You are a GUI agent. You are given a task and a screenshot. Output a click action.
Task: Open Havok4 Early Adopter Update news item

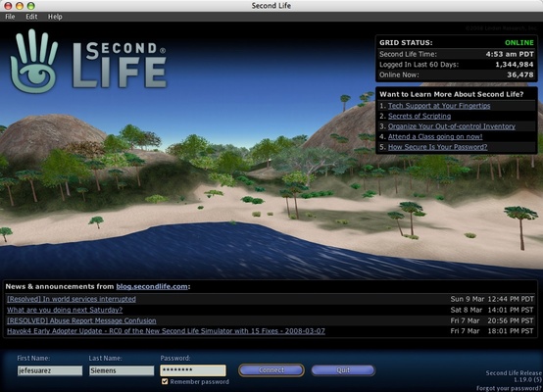166,331
